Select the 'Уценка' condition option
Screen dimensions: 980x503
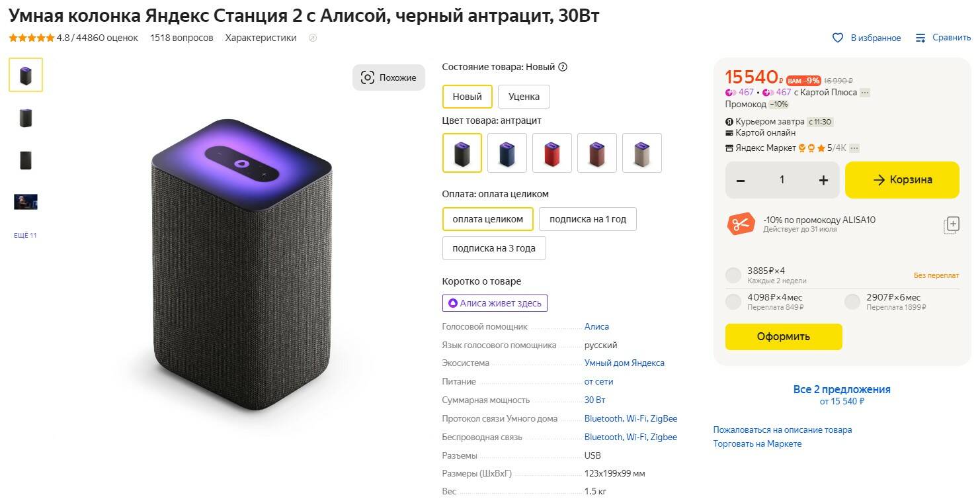pos(524,97)
